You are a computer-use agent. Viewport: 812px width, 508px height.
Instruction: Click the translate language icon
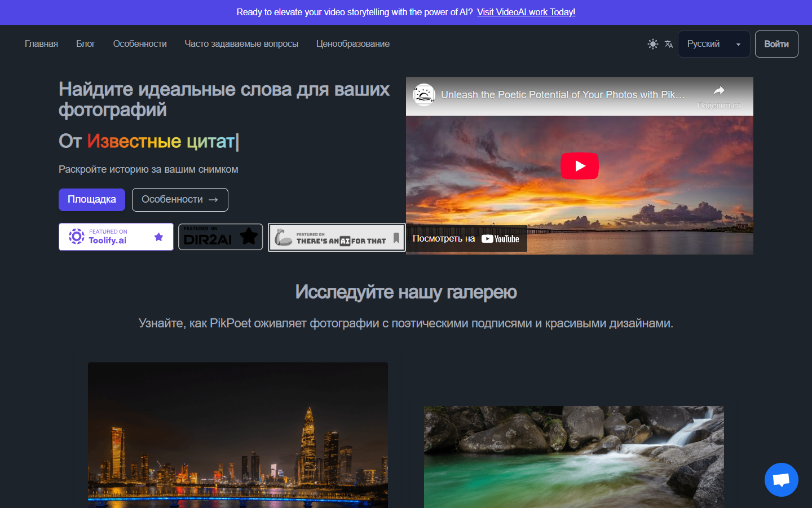669,44
